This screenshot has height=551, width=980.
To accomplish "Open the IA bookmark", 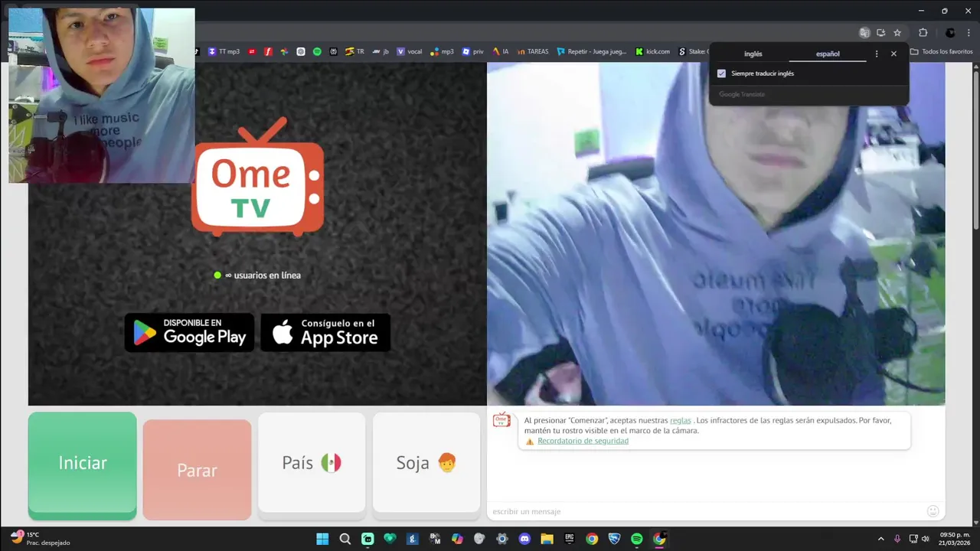I will click(500, 52).
